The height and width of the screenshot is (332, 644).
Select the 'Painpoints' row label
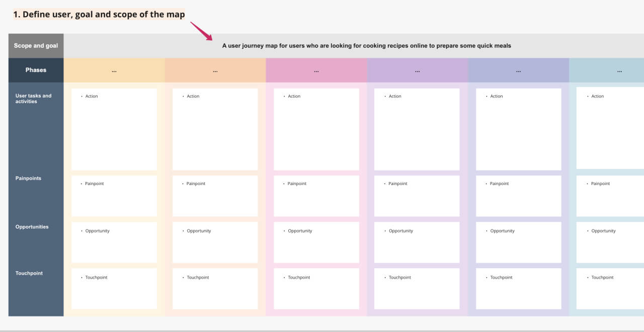(x=28, y=179)
